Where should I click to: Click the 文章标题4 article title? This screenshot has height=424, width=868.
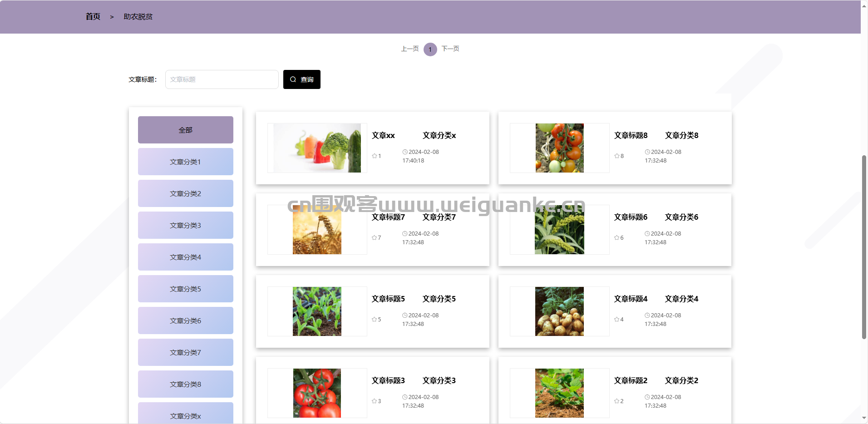pos(631,299)
